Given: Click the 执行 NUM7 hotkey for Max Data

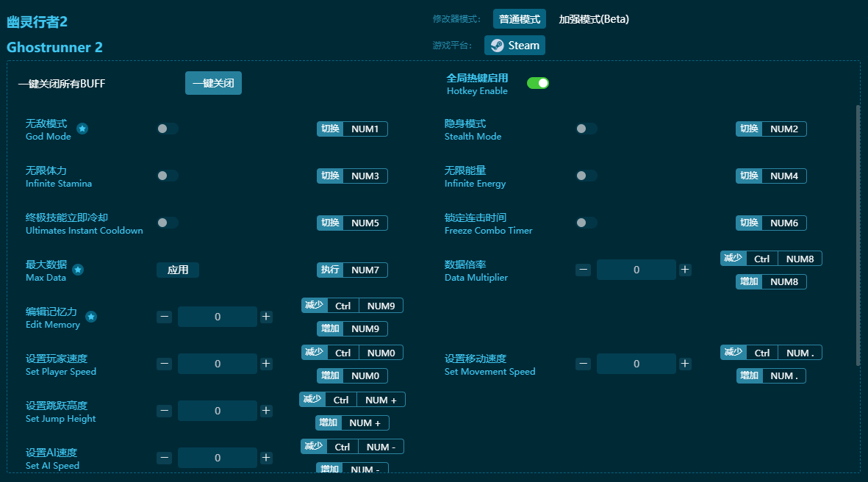Looking at the screenshot, I should click(352, 270).
